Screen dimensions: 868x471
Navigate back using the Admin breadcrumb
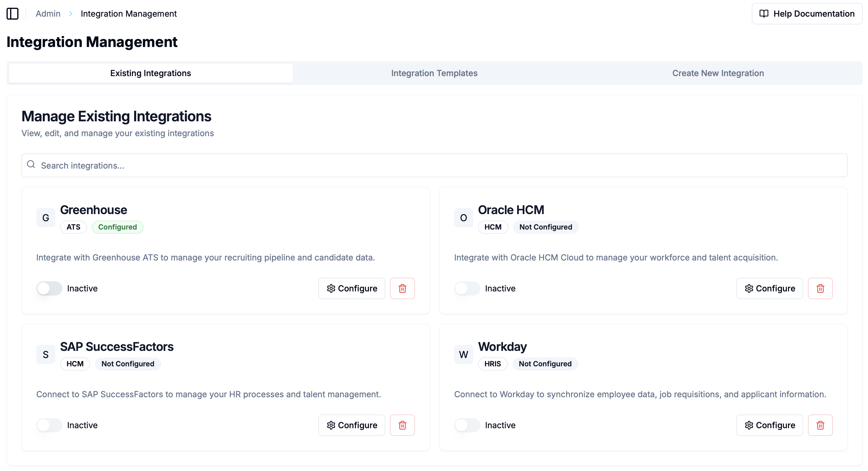[48, 13]
